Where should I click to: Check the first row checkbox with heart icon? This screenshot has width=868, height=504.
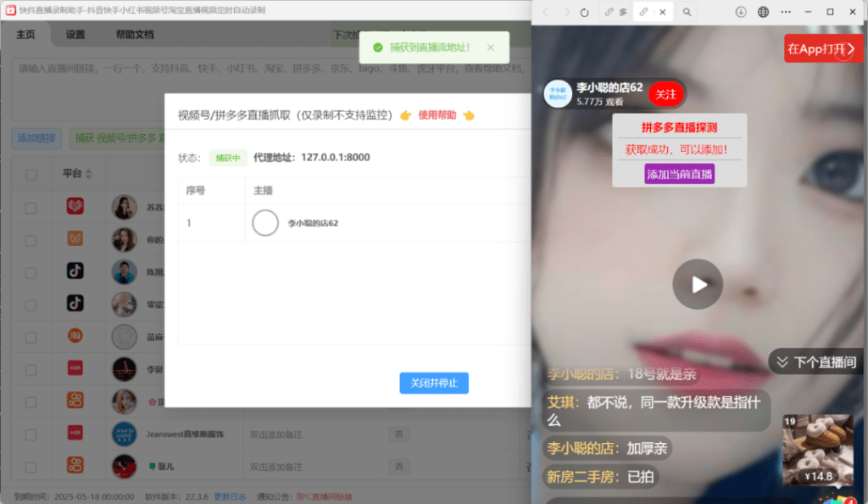(31, 208)
